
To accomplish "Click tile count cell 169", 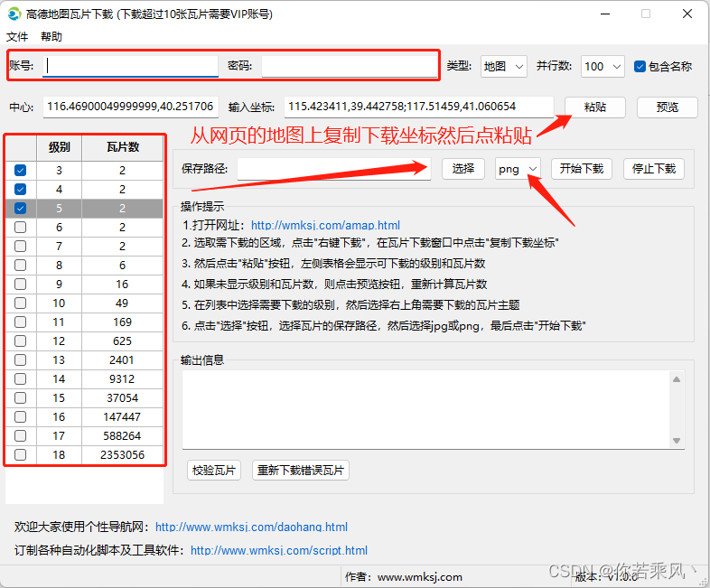I will click(122, 322).
